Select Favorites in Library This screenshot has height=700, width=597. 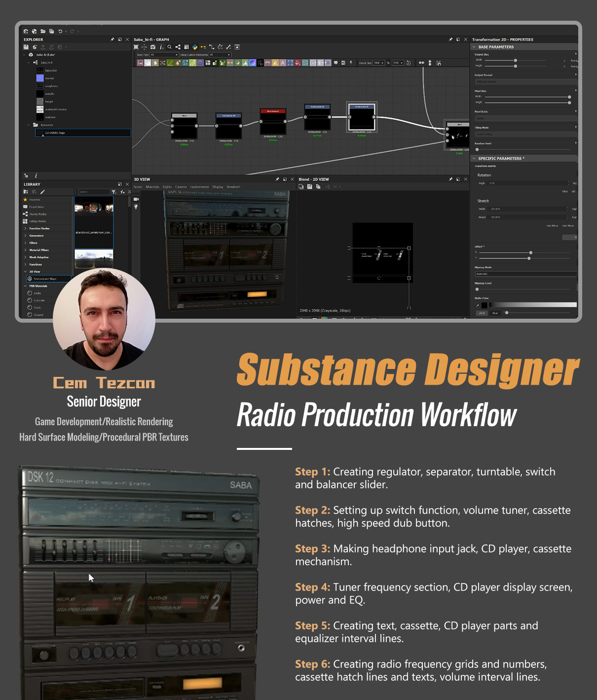pyautogui.click(x=35, y=199)
